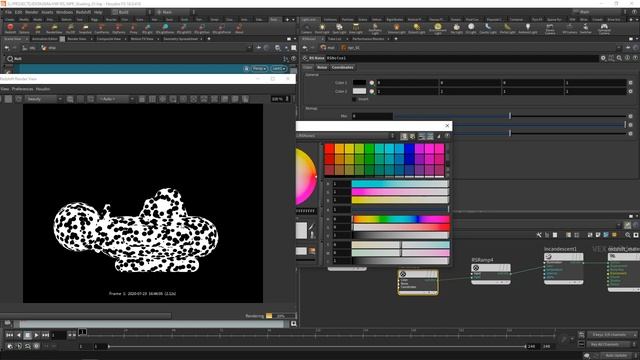Click the Spot Light shelf tool

click(339, 28)
